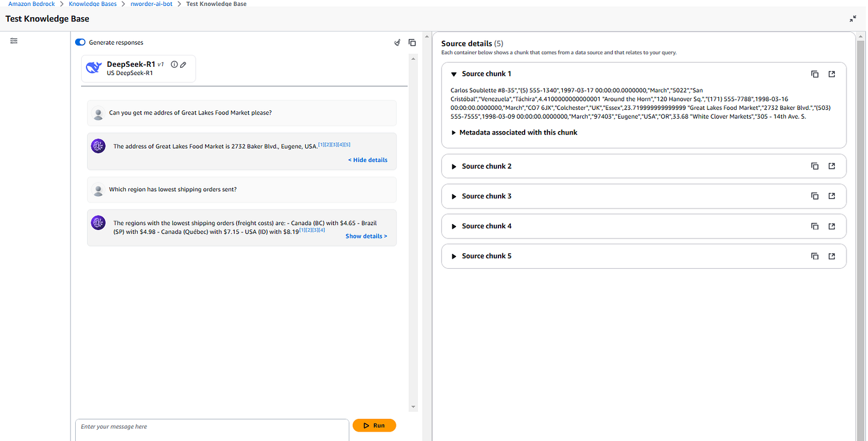
Task: Click the chat scrollbar up arrow
Action: coord(413,58)
